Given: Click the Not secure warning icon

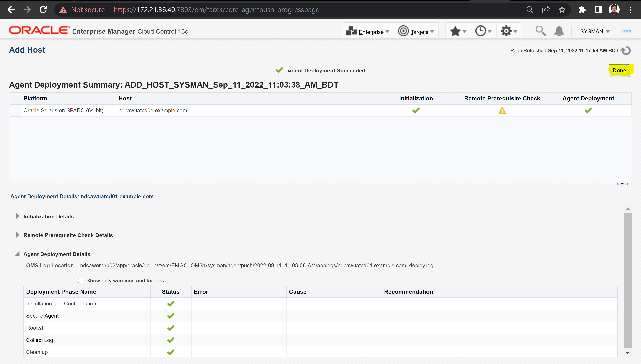Looking at the screenshot, I should (x=63, y=10).
